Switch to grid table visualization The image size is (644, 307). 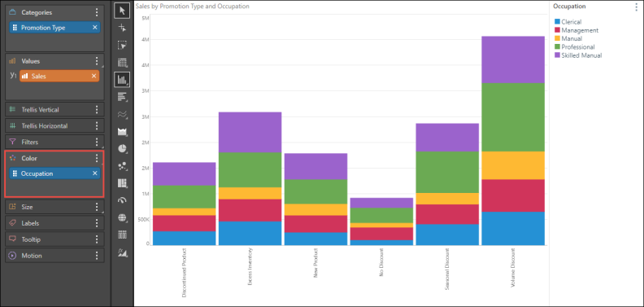click(x=122, y=63)
